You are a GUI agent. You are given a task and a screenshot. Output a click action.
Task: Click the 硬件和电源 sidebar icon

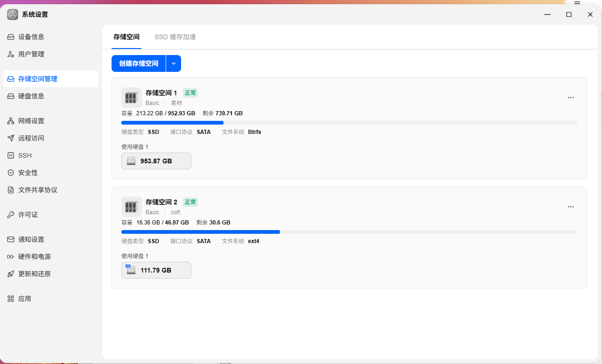pyautogui.click(x=11, y=257)
